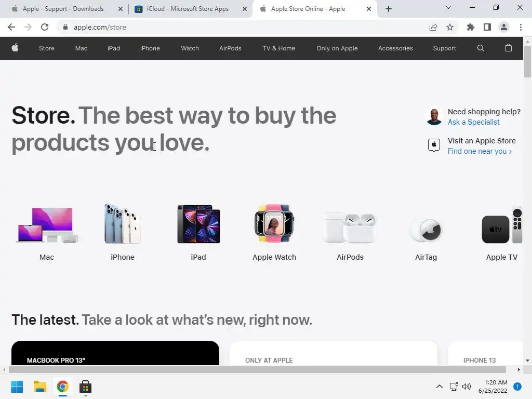Select the iPad product thumbnail

point(198,224)
